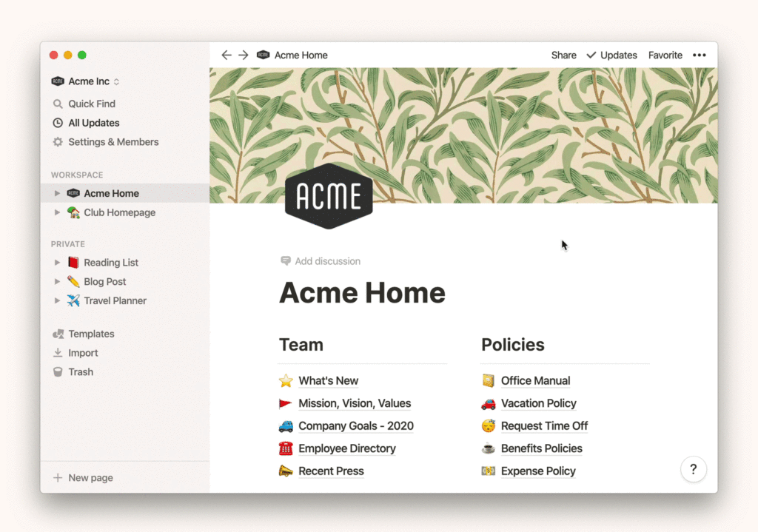Expand the Acme Home sidebar page
Image resolution: width=758 pixels, height=532 pixels.
point(57,193)
